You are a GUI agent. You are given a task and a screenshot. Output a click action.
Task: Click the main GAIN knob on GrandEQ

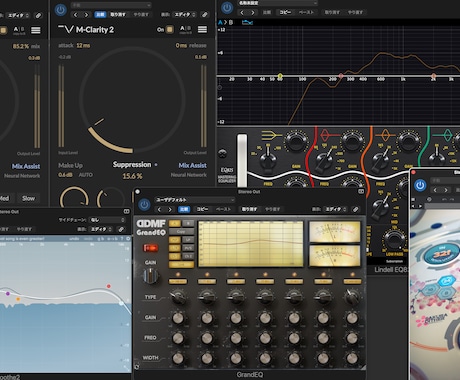pos(150,276)
